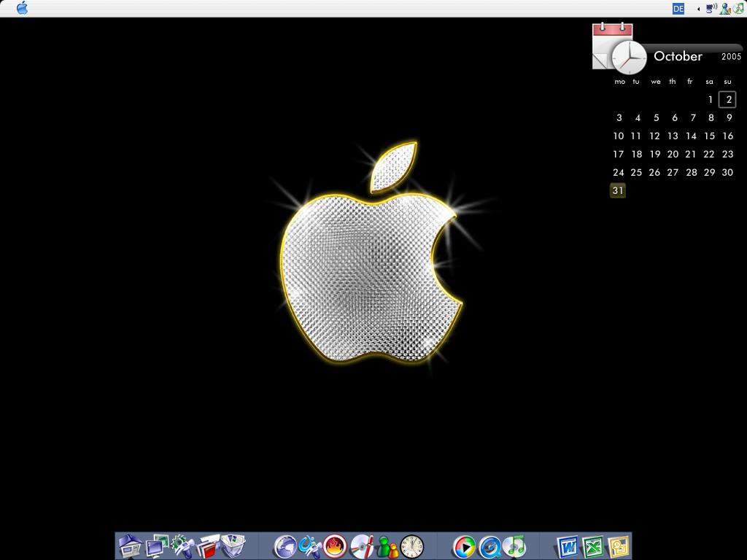Open the red folder documents icon
The image size is (747, 560).
208,545
